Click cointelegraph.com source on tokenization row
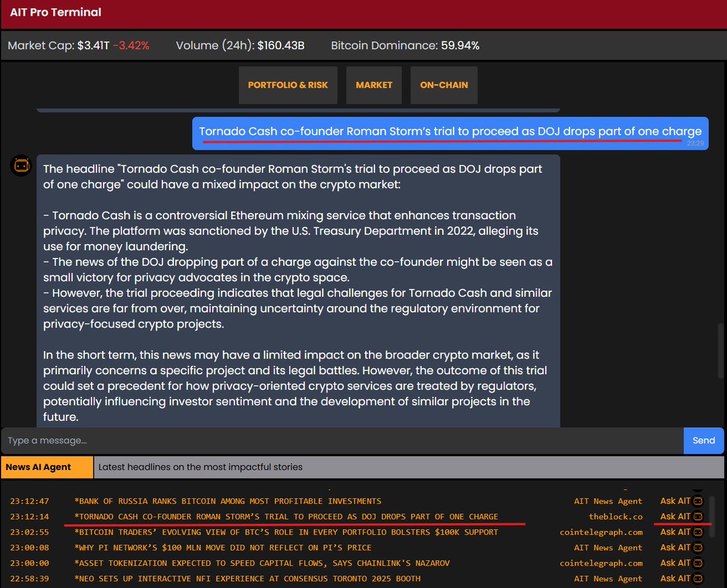The image size is (727, 588). pyautogui.click(x=601, y=563)
